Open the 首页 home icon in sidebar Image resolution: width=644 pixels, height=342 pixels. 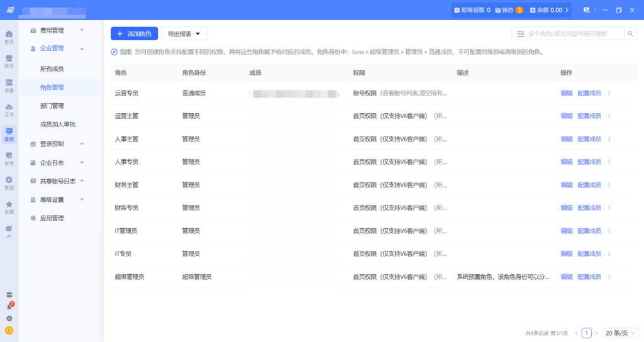pos(9,36)
